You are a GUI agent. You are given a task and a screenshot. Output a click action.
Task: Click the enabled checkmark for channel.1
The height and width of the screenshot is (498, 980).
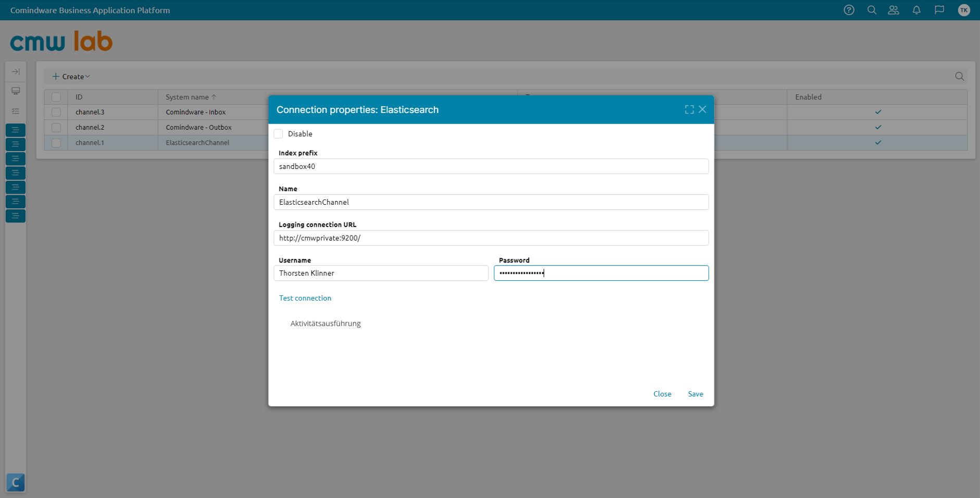pyautogui.click(x=878, y=143)
